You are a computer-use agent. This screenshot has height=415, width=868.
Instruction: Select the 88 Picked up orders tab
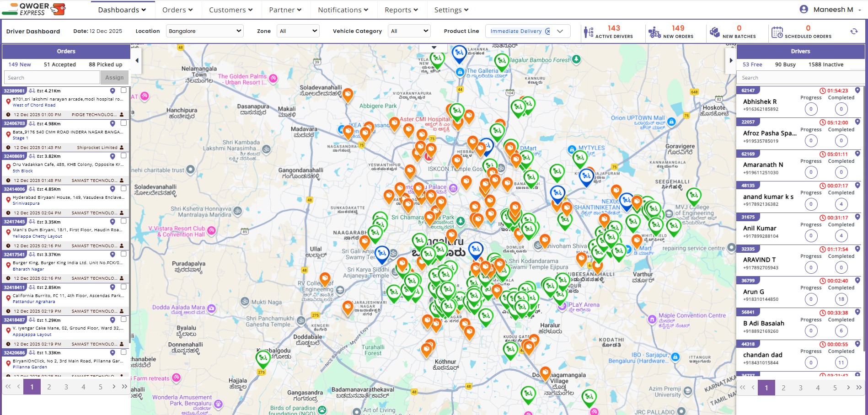pos(106,64)
